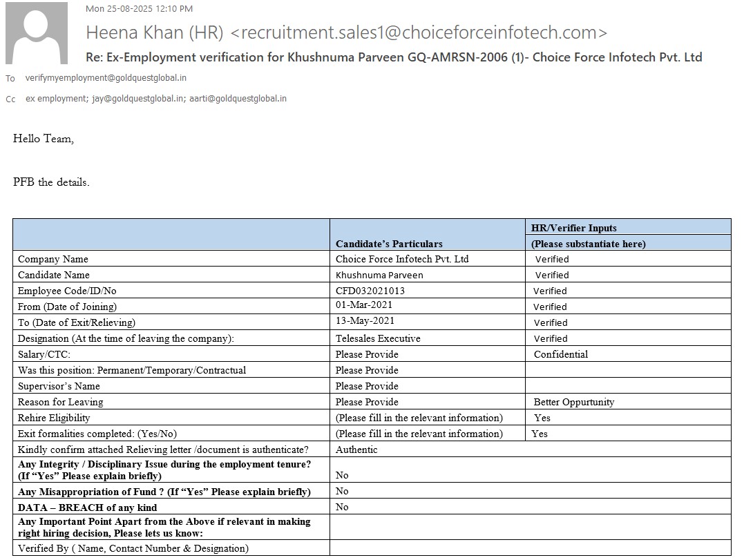Click the empty Verified By answer cell
This screenshot has height=560, width=744.
coord(531,548)
